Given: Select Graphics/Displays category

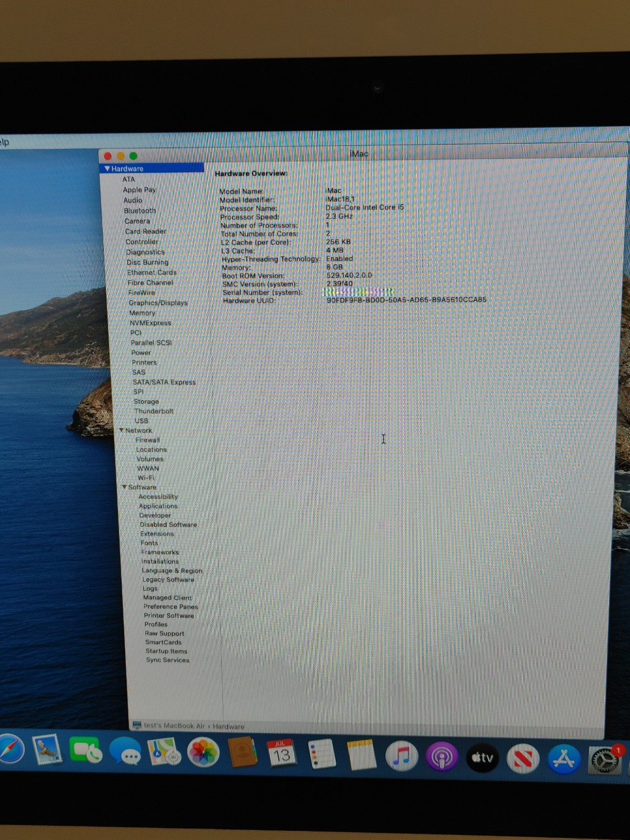Looking at the screenshot, I should [x=158, y=303].
